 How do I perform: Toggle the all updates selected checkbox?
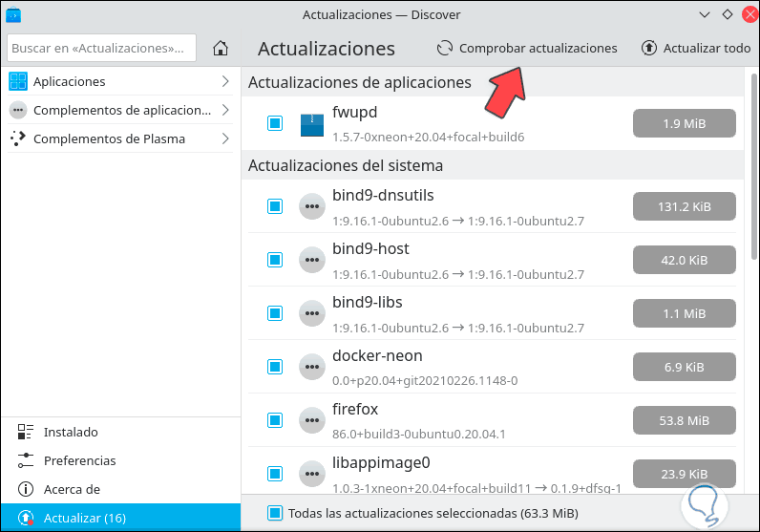click(275, 513)
